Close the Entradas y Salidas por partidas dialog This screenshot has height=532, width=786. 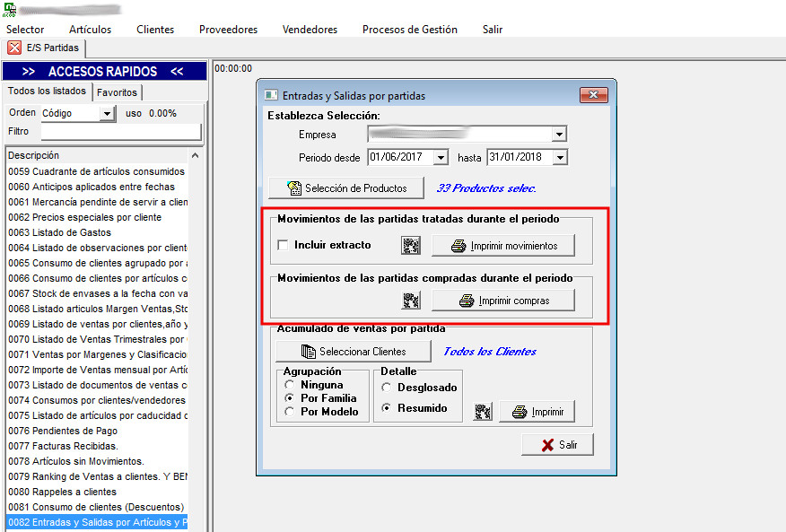click(593, 95)
